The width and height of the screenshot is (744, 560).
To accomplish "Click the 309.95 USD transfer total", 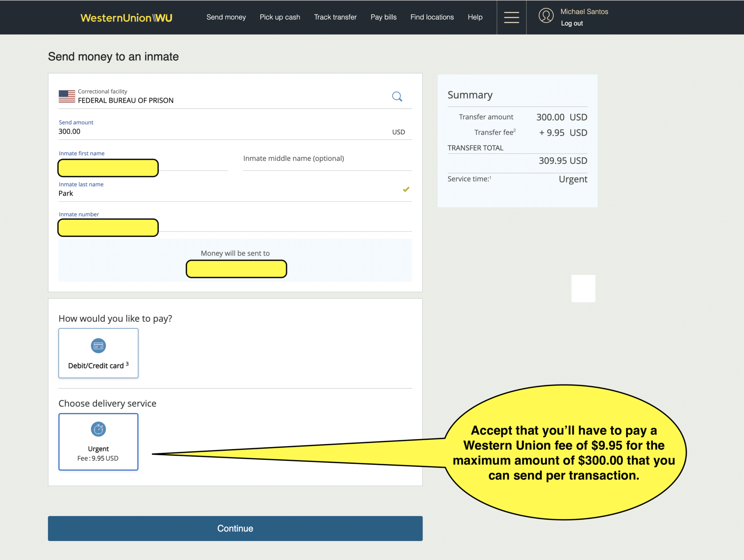I will point(563,161).
